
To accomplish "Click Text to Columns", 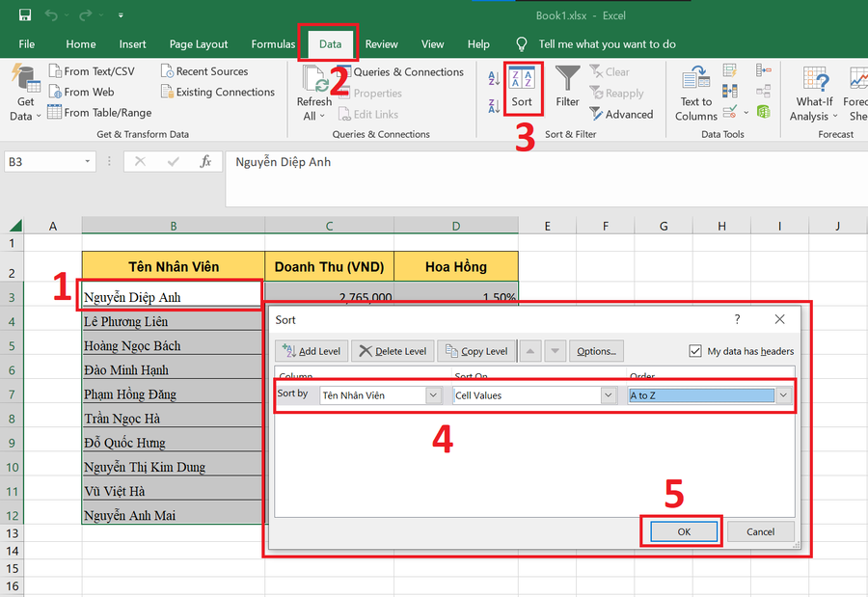I will click(695, 93).
